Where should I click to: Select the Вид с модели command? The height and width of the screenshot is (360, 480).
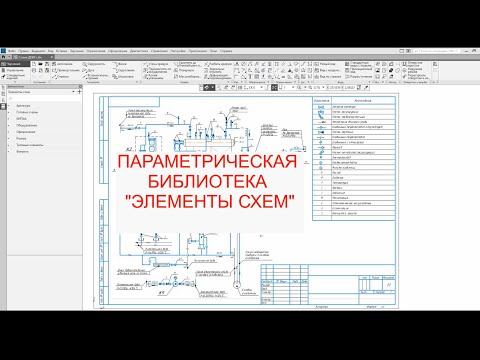[327, 70]
